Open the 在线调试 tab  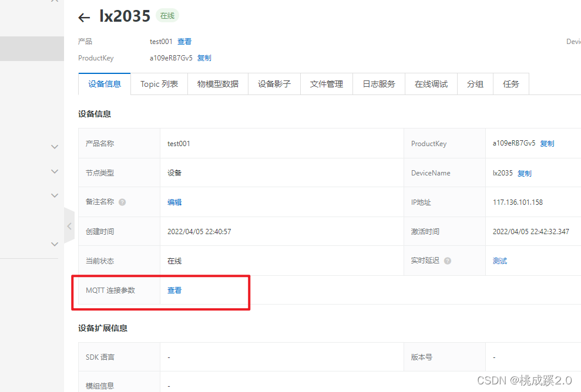point(431,84)
